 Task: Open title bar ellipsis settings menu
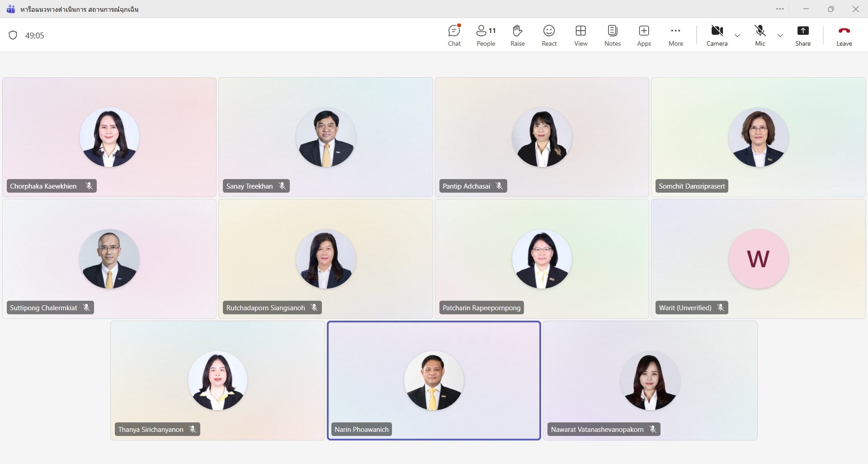pos(780,9)
